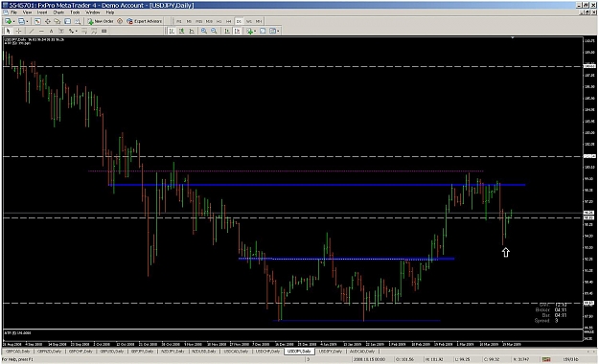Show the Market Watch window icon
Screen dimensions: 599x364
coord(37,21)
